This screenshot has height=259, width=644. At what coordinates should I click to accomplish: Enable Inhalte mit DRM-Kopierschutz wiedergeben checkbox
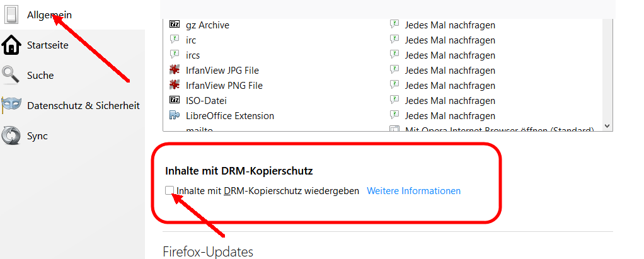click(x=170, y=190)
